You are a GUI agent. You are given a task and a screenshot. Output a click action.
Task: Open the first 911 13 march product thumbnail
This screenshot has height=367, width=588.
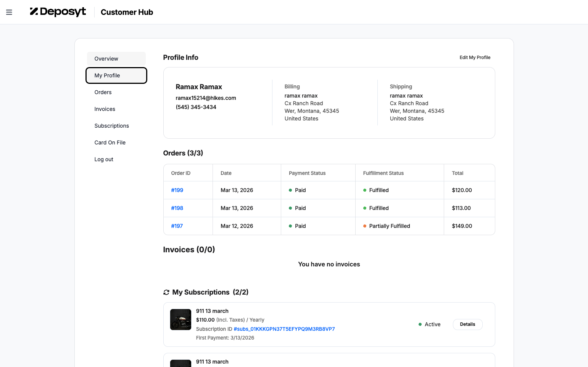tap(180, 319)
